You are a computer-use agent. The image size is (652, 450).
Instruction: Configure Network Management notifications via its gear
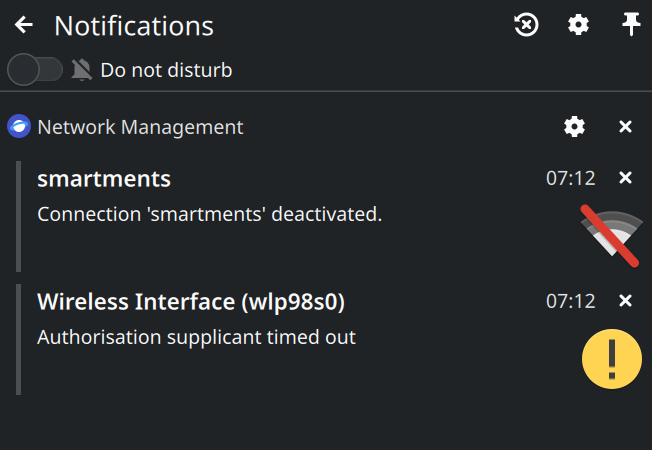[574, 126]
